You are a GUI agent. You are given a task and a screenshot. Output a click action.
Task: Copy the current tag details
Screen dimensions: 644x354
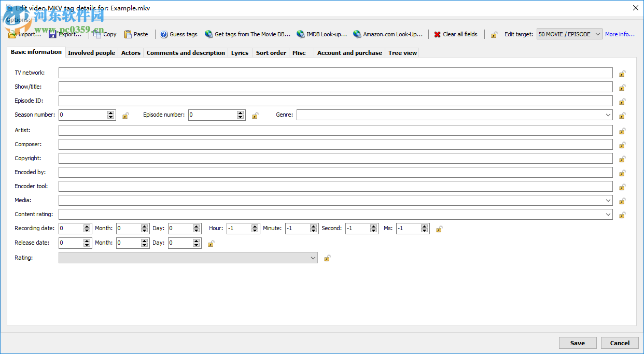[x=104, y=34]
